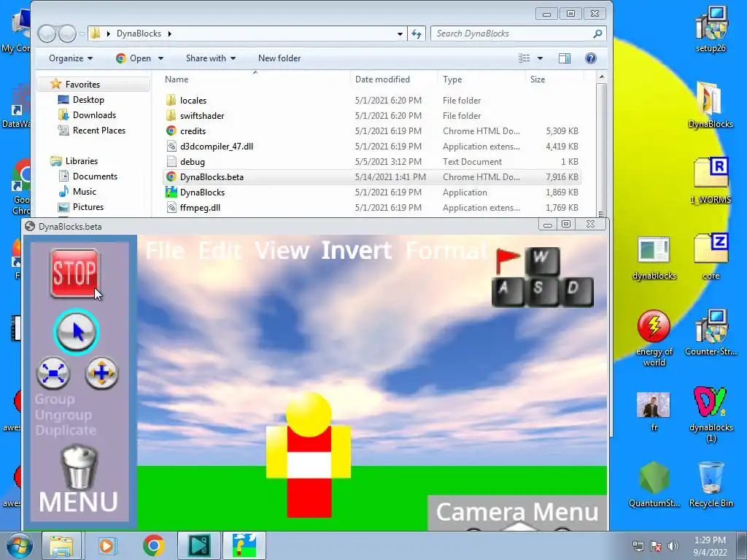Click the yellow-headed character in the scene
The image size is (747, 560).
point(309,455)
